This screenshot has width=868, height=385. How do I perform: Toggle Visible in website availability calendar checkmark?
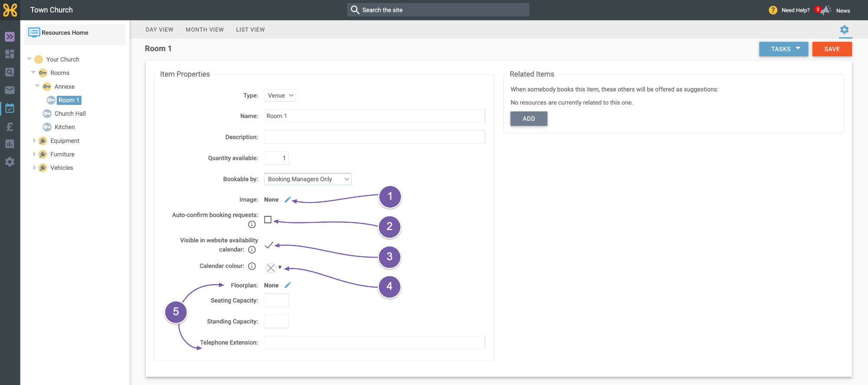[269, 245]
